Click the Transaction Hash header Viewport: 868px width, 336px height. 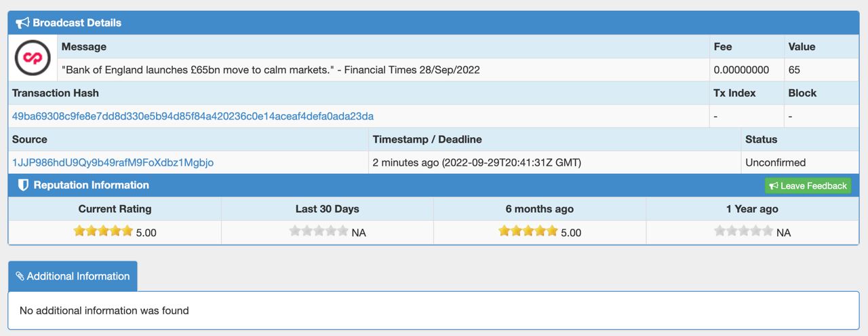(x=56, y=93)
